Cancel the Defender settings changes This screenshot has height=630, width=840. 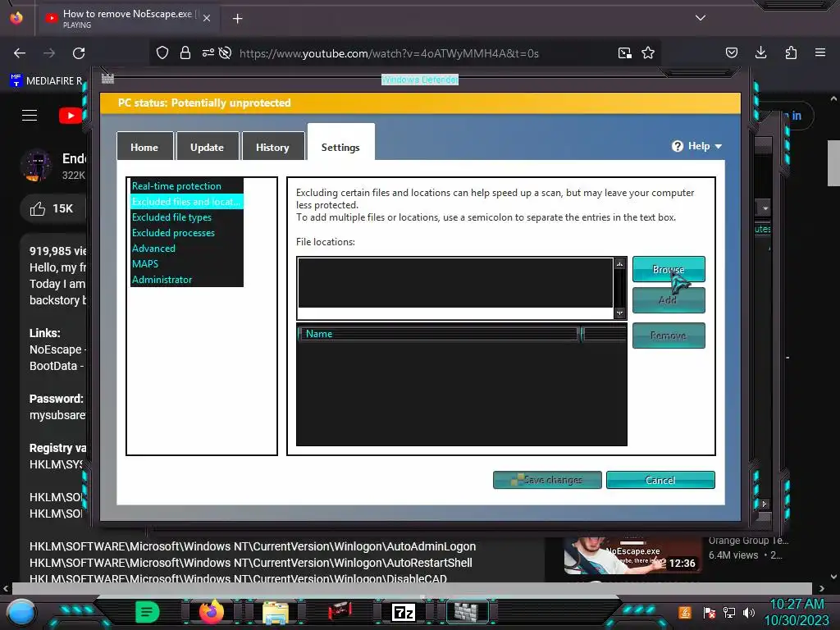tap(660, 480)
